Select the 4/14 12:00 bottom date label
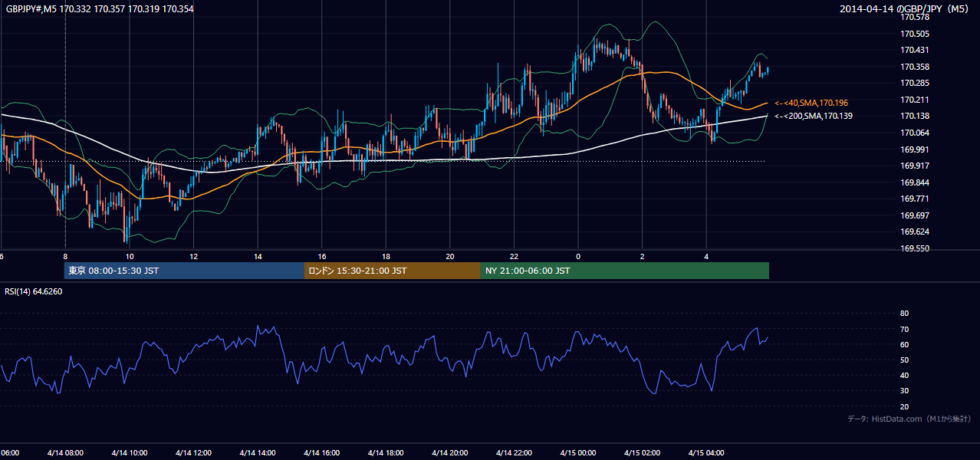980x460 pixels. pos(193,452)
